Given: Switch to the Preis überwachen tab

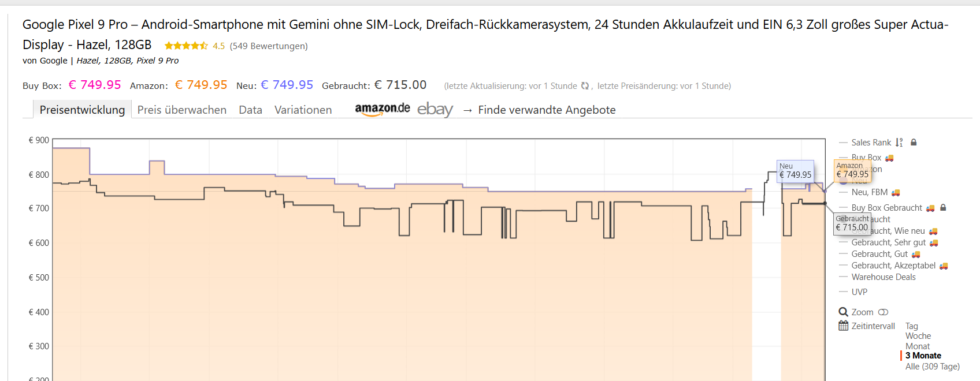Looking at the screenshot, I should click(x=182, y=110).
